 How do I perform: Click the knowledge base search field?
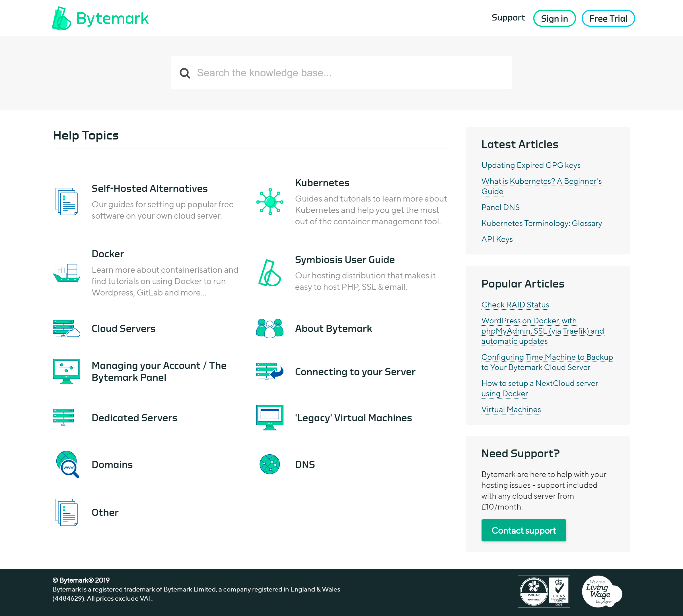(x=338, y=73)
